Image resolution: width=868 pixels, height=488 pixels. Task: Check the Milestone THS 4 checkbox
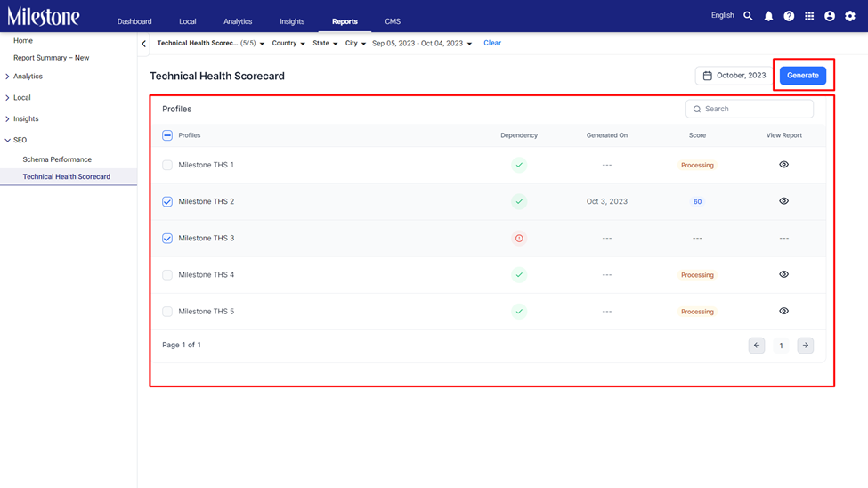(x=167, y=275)
